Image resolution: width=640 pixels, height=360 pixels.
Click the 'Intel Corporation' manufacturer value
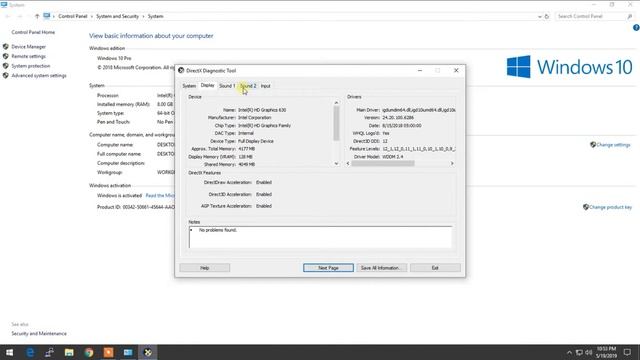(x=255, y=118)
